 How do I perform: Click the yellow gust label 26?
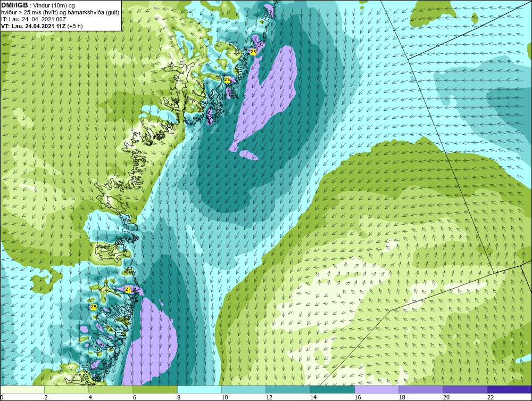point(227,80)
